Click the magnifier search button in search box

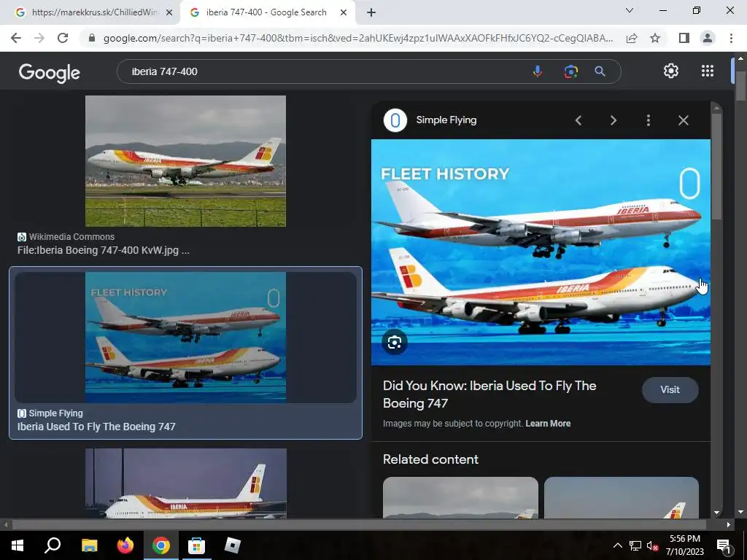(x=600, y=71)
